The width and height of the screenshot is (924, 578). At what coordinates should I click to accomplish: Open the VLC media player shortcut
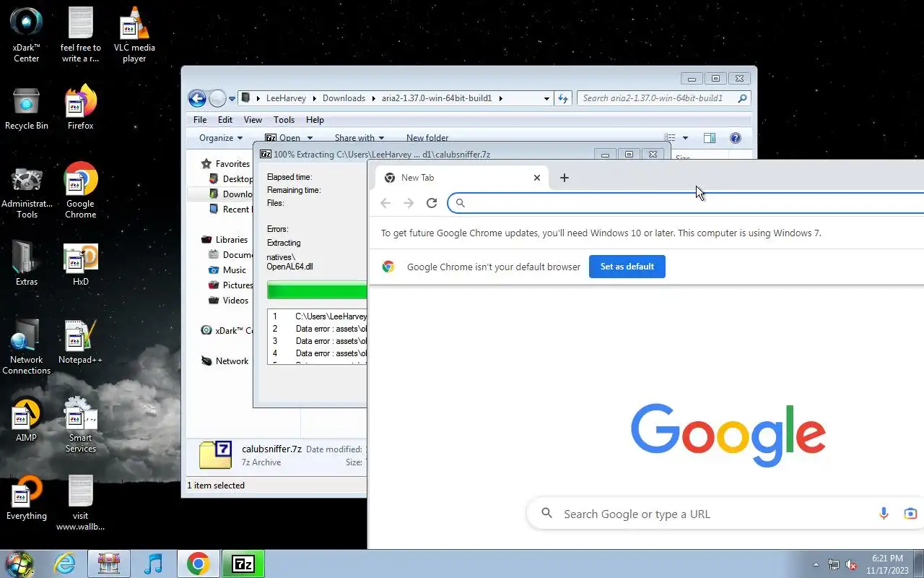[134, 34]
